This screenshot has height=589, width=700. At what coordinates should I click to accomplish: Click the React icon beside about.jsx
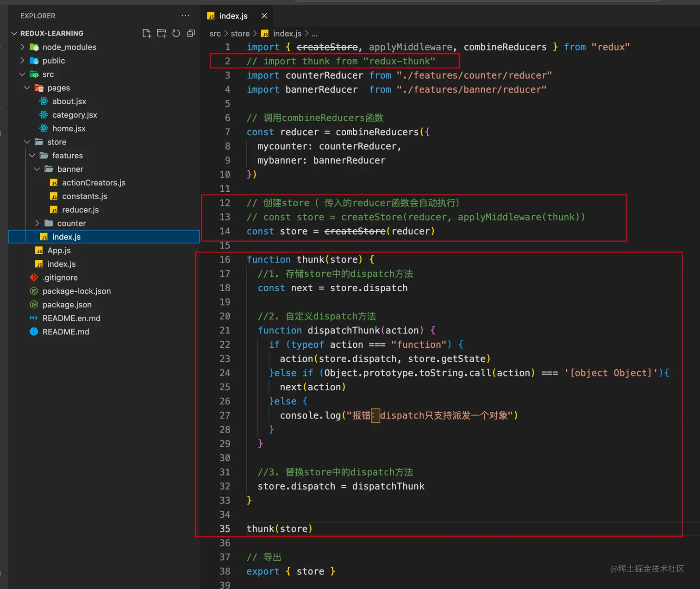click(44, 101)
